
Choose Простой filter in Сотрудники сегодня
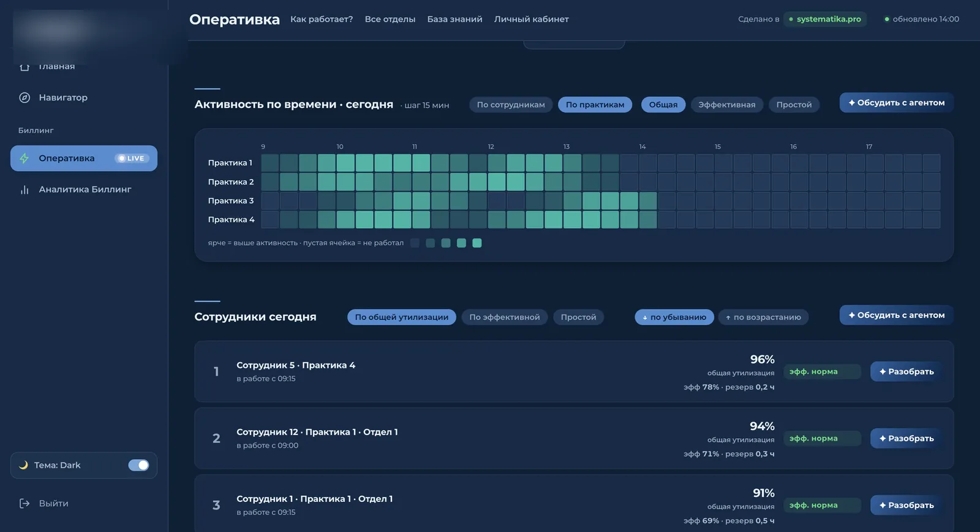pyautogui.click(x=578, y=317)
